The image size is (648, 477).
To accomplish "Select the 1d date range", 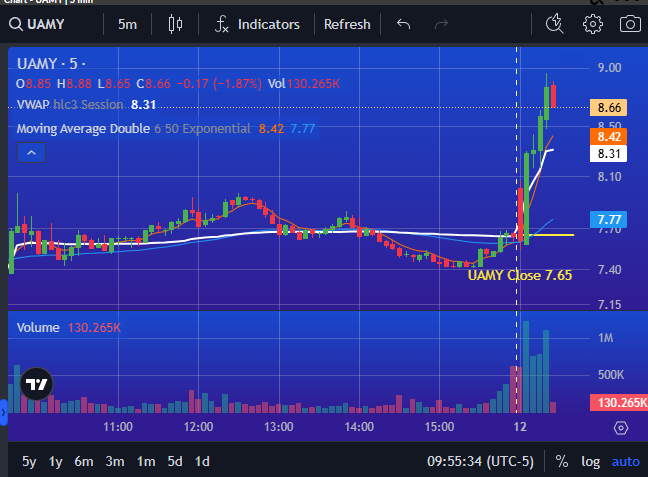I will coord(202,461).
